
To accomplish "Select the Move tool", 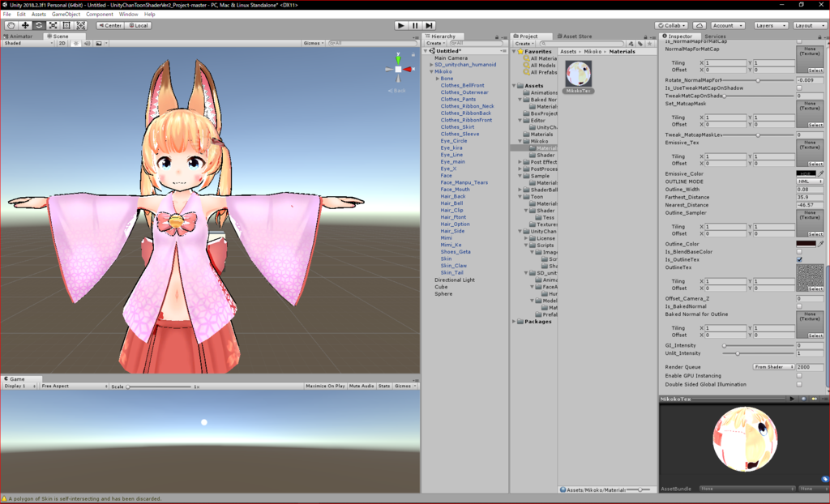I will click(25, 25).
